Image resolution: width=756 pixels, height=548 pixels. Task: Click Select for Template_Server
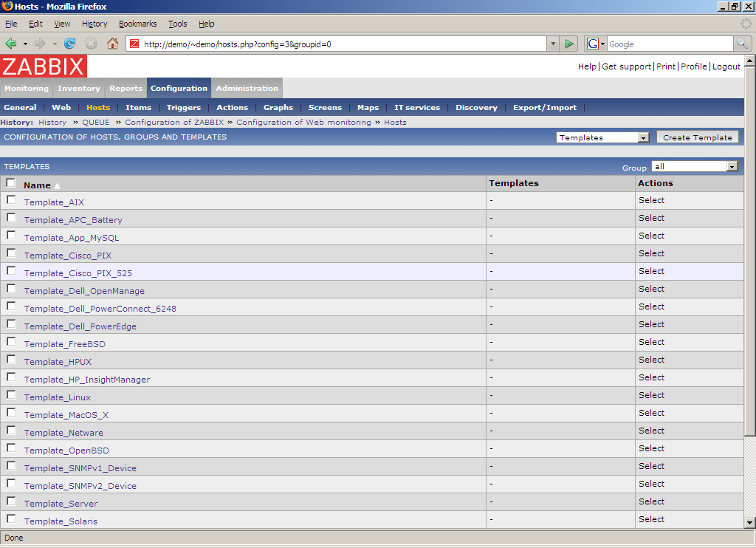pyautogui.click(x=651, y=501)
